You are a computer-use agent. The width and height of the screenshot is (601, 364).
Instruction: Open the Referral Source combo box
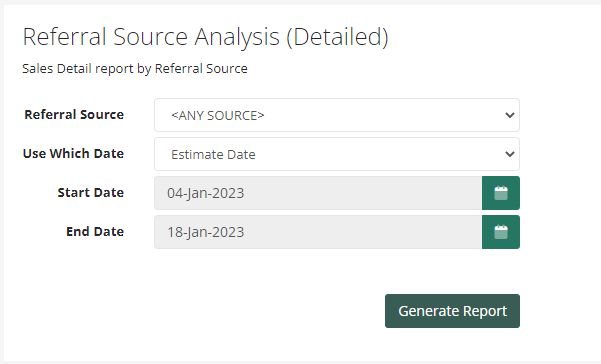pyautogui.click(x=337, y=115)
